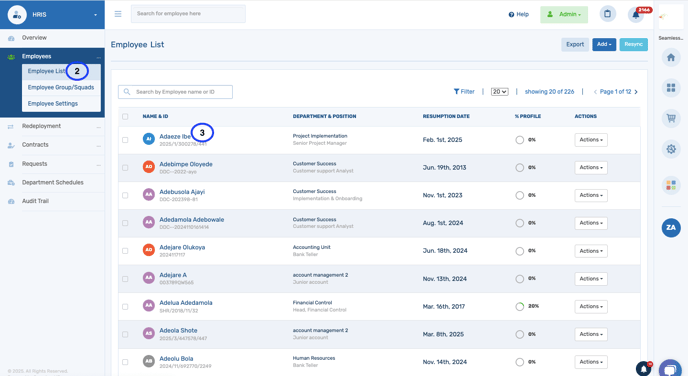Click Adeola Shote's AS avatar

[x=149, y=333]
